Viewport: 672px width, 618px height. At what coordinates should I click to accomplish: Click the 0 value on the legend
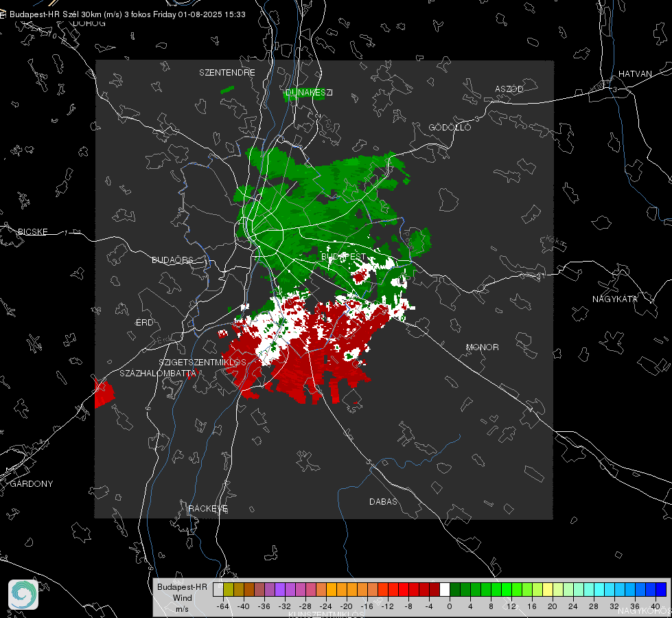point(450,606)
